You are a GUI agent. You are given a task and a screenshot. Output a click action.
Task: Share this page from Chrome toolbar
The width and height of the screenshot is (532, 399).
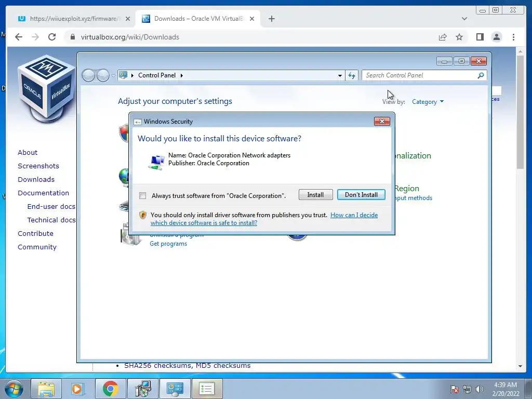[x=443, y=37]
